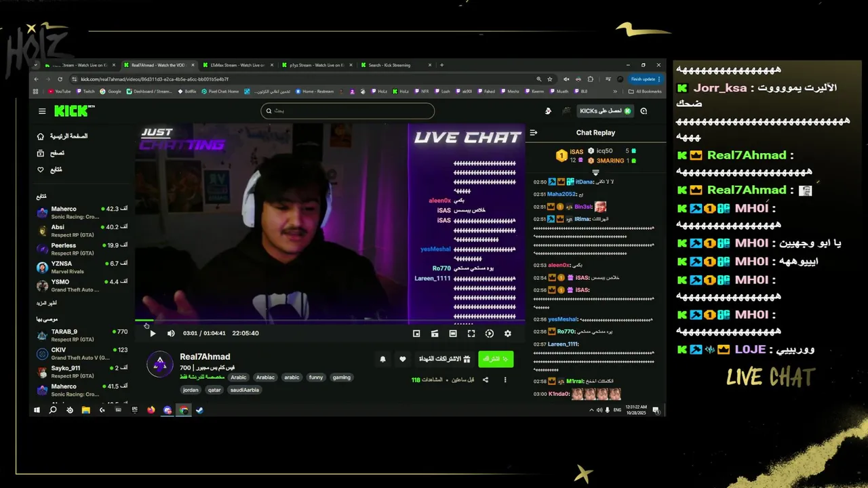Select the saudiAarbia tag chip
The width and height of the screenshot is (868, 488).
(x=245, y=390)
